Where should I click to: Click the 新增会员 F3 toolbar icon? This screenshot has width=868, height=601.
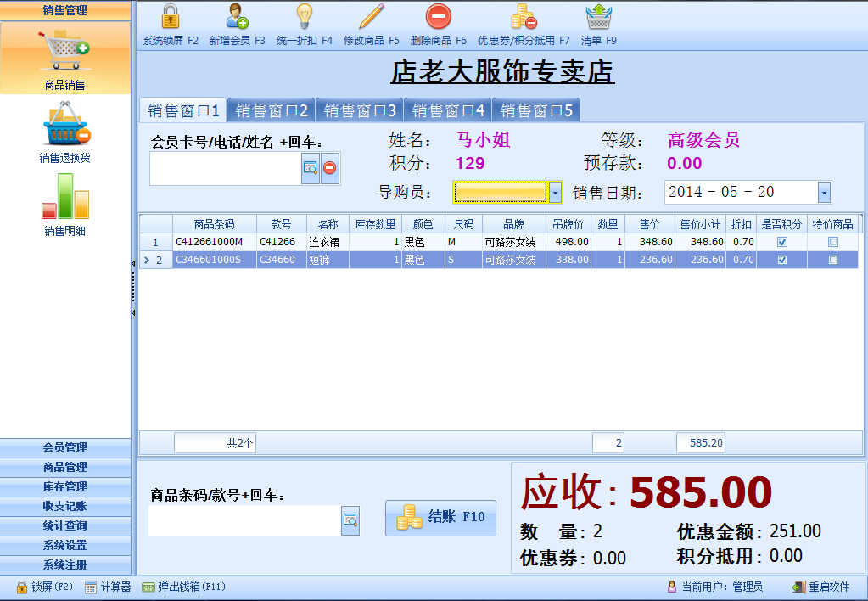click(237, 18)
